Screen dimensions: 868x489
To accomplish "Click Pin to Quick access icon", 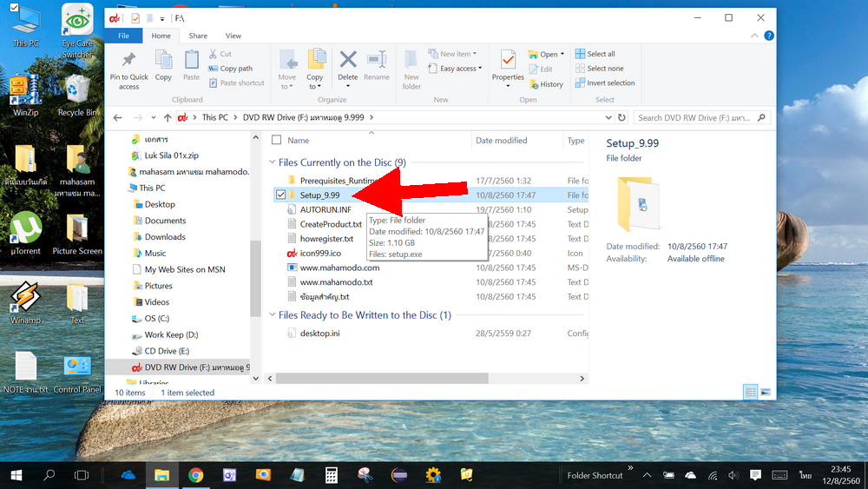I will pos(128,60).
